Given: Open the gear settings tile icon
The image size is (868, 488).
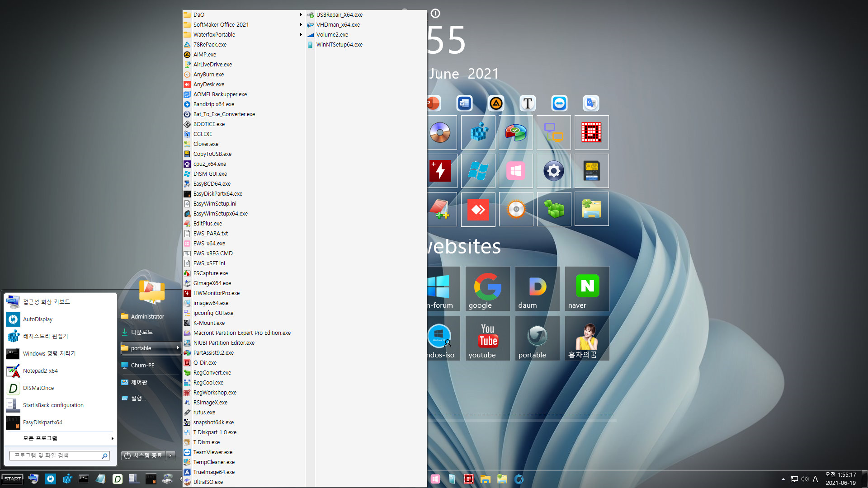Looking at the screenshot, I should pyautogui.click(x=554, y=171).
